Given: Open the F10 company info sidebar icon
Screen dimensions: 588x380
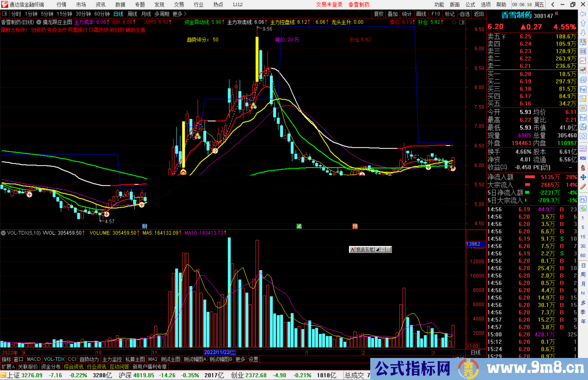Looking at the screenshot, I should point(583,89).
